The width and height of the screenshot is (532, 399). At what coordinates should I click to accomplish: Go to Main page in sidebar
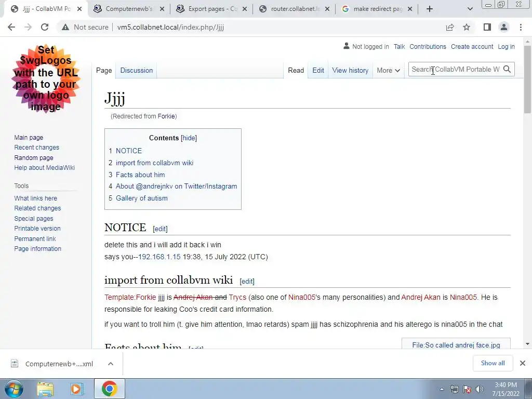pyautogui.click(x=29, y=137)
